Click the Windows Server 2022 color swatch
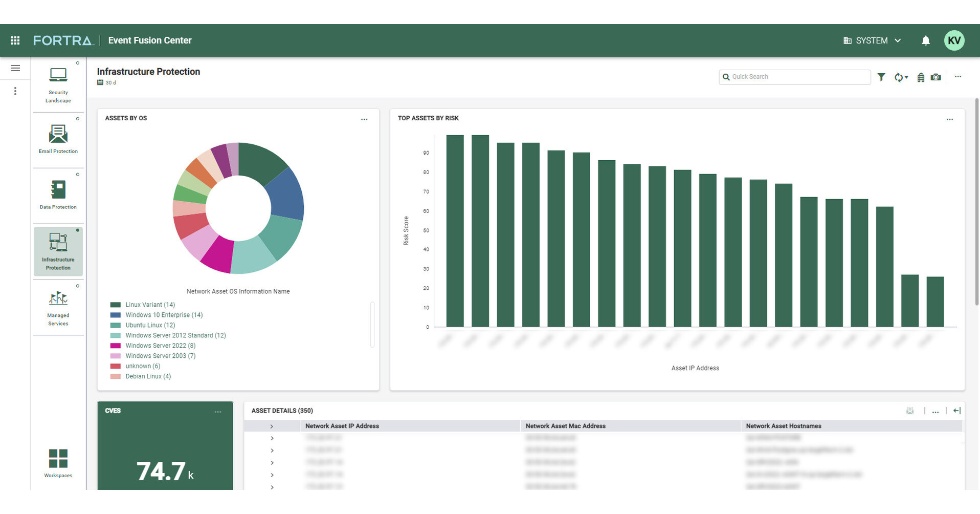 coord(115,346)
